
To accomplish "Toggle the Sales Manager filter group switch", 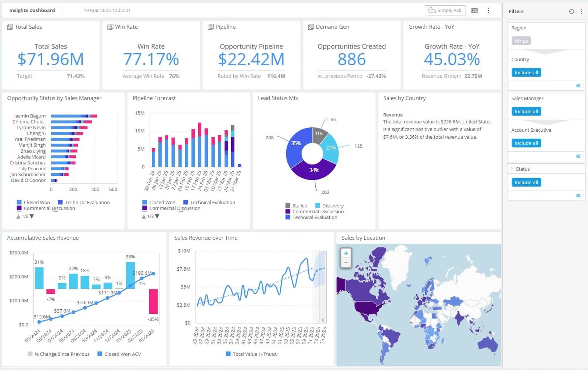I will pos(580,156).
